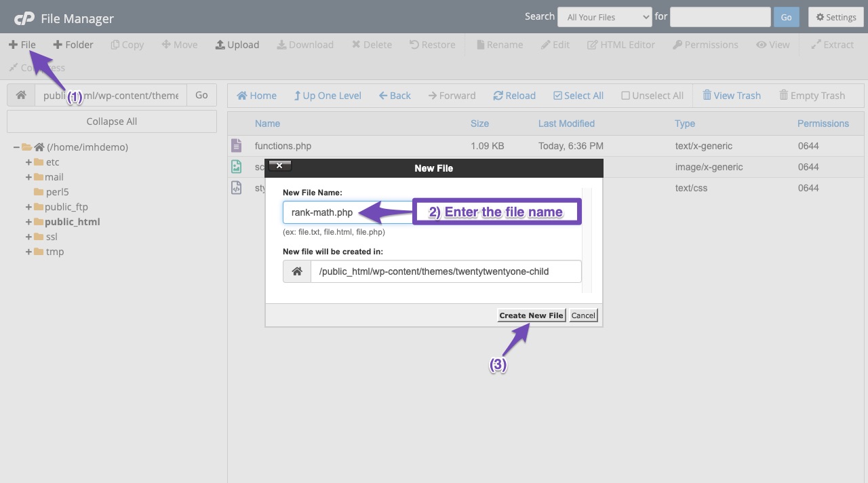
Task: Create a new folder with + Folder
Action: click(x=73, y=45)
